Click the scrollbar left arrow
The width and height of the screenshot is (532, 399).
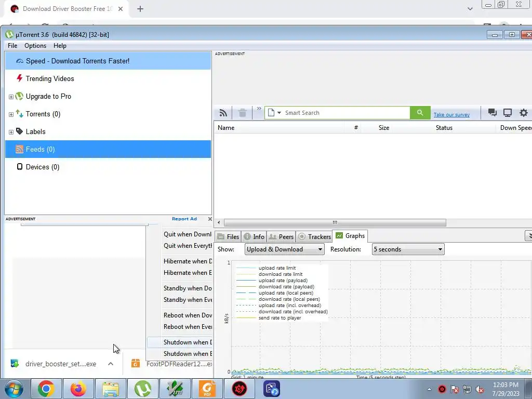coord(219,222)
